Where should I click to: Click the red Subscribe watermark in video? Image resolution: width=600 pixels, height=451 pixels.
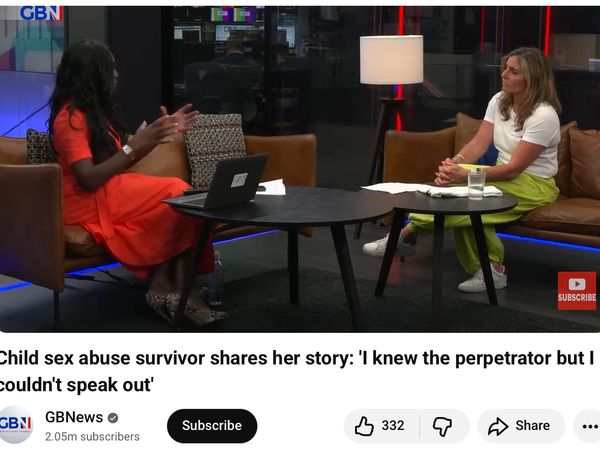576,290
